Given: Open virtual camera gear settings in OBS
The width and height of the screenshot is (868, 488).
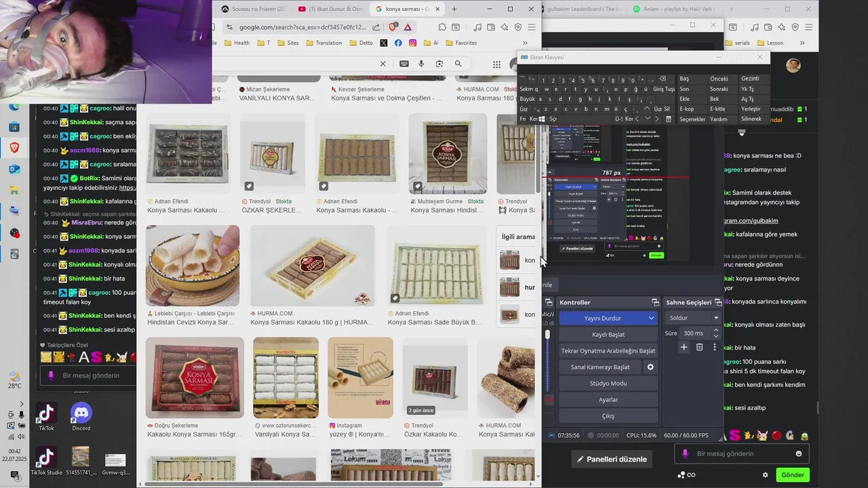Looking at the screenshot, I should pos(650,367).
